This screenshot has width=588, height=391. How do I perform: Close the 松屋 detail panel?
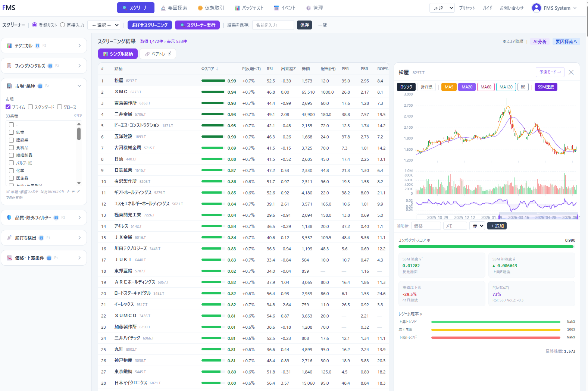point(571,72)
